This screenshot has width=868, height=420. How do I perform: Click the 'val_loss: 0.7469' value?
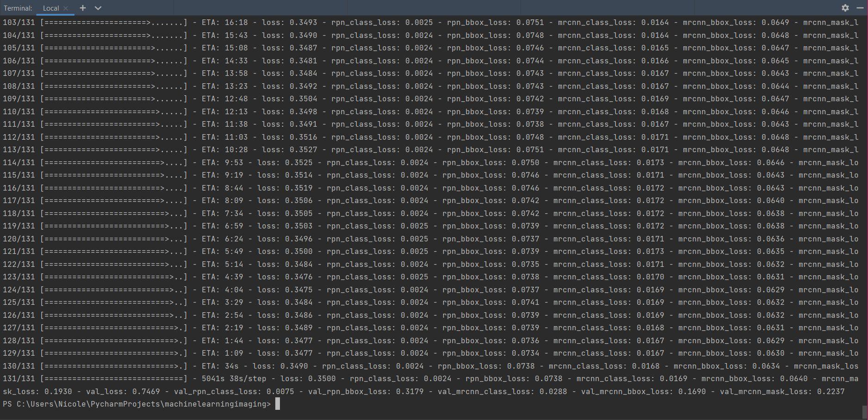[123, 391]
